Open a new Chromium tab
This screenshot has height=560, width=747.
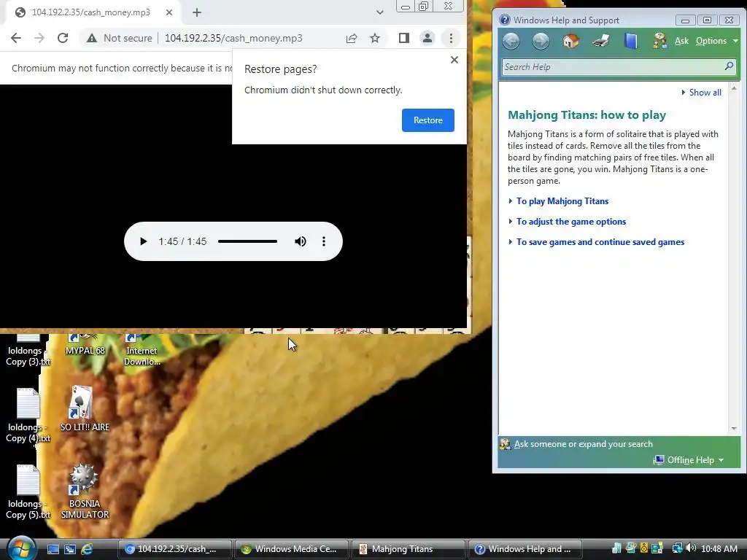coord(197,13)
